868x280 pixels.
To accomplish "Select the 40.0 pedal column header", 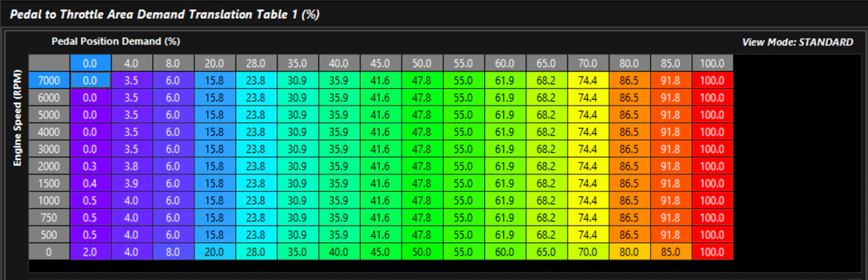I will coord(339,64).
